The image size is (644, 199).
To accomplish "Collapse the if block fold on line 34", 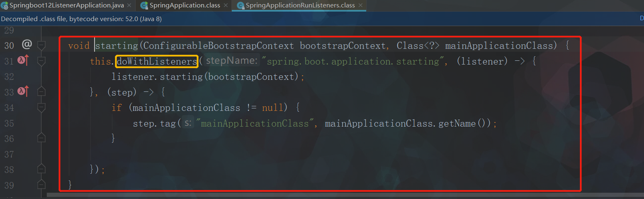I will click(x=41, y=108).
